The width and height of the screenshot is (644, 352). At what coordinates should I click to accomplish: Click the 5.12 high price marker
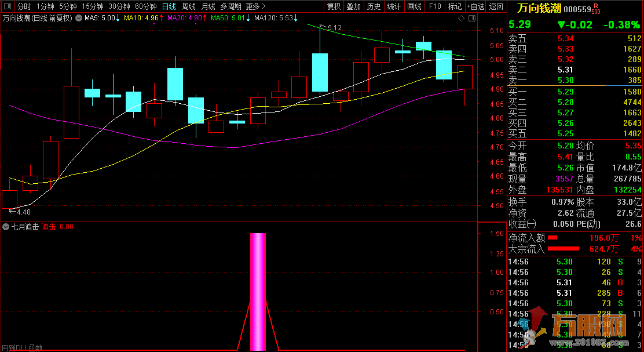(x=331, y=28)
